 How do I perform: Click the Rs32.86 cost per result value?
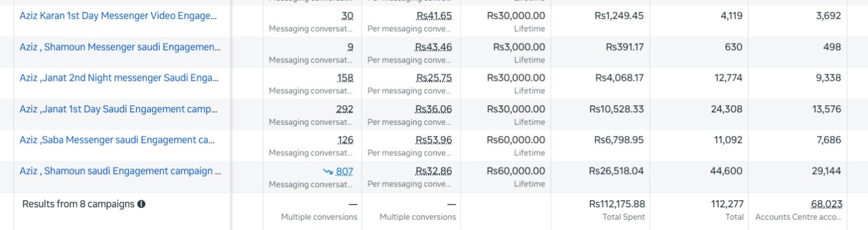(x=433, y=171)
